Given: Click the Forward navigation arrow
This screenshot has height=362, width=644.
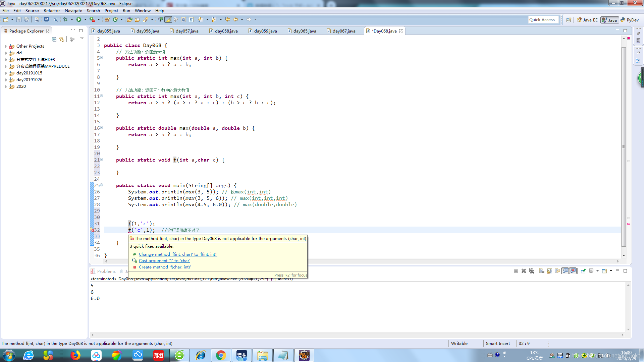Looking at the screenshot, I should [x=249, y=20].
